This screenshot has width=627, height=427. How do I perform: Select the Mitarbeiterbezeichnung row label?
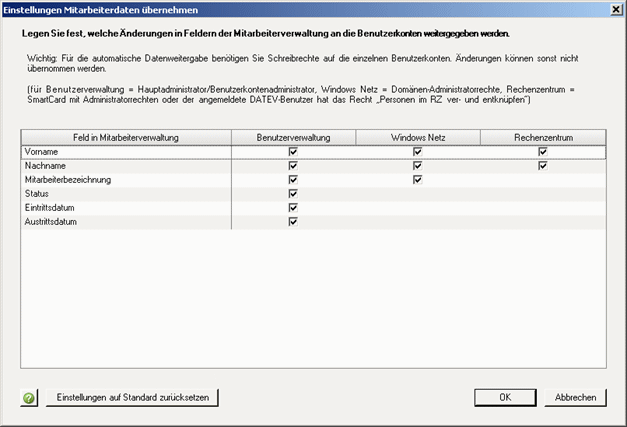point(68,180)
